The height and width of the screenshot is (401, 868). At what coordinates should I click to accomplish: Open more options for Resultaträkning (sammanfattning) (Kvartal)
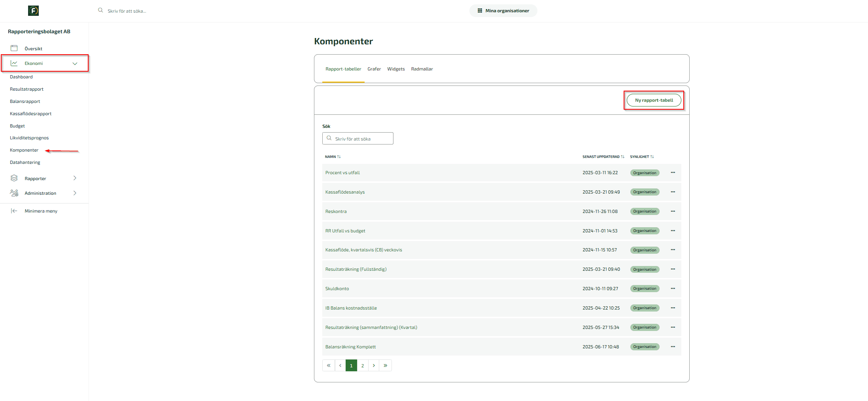[x=673, y=327]
